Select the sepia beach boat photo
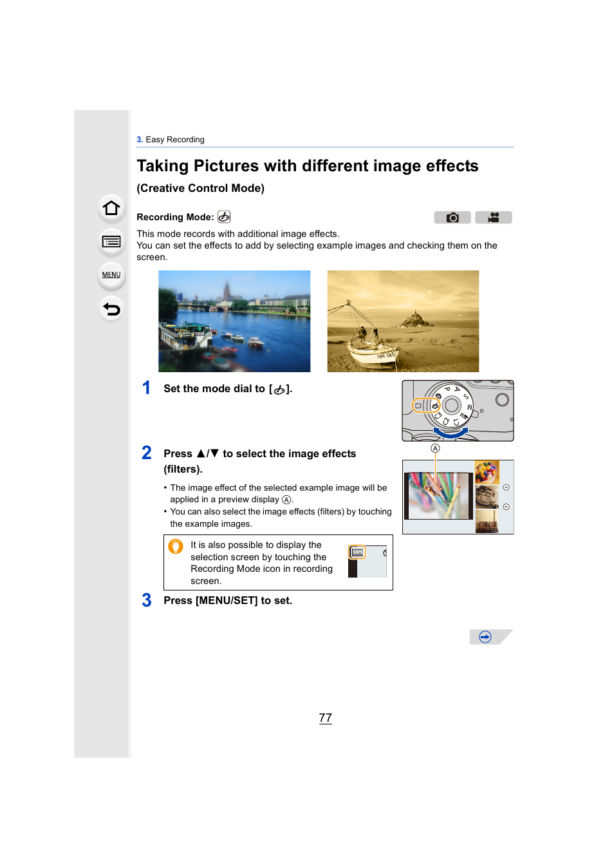The width and height of the screenshot is (614, 868). pyautogui.click(x=403, y=321)
